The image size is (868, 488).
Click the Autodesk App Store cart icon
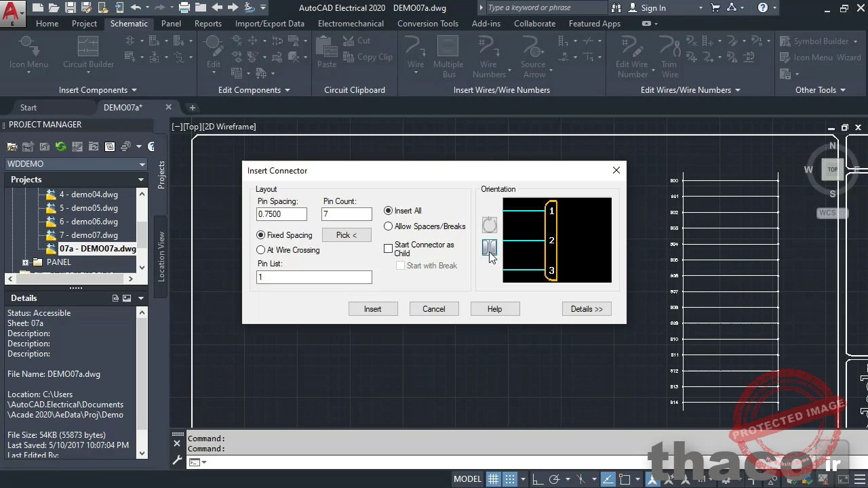pos(715,7)
